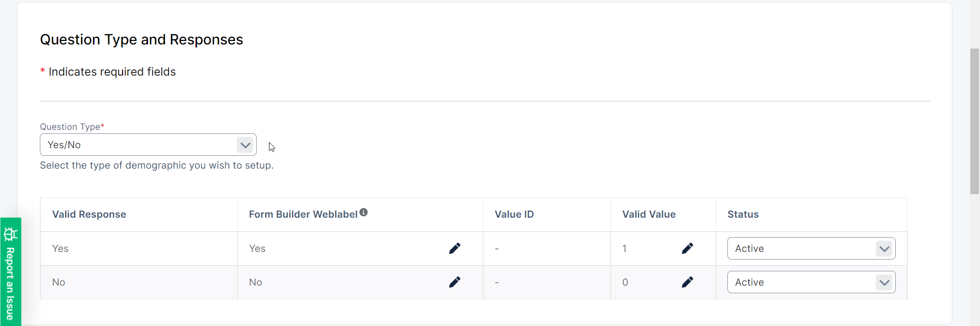This screenshot has height=326, width=980.
Task: Expand Status dropdown for the Yes row
Action: click(x=811, y=248)
